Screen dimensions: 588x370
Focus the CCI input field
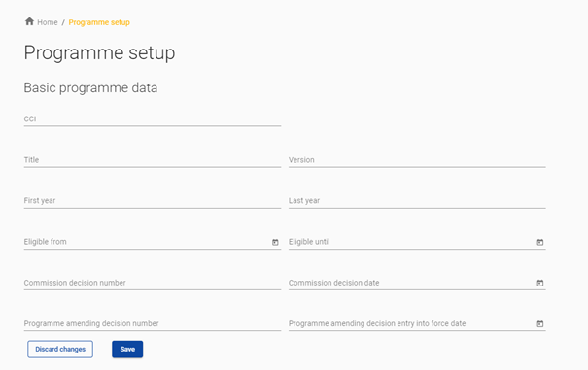point(153,119)
